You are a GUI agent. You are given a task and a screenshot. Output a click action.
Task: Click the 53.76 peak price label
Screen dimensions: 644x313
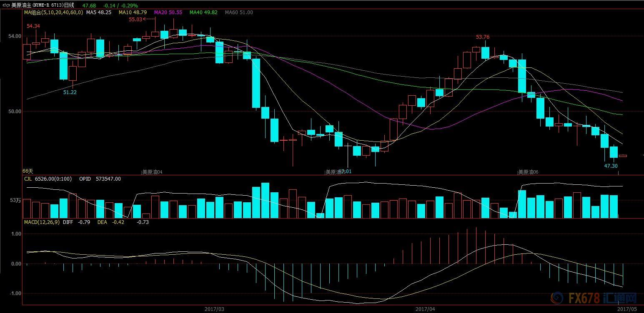(x=483, y=37)
